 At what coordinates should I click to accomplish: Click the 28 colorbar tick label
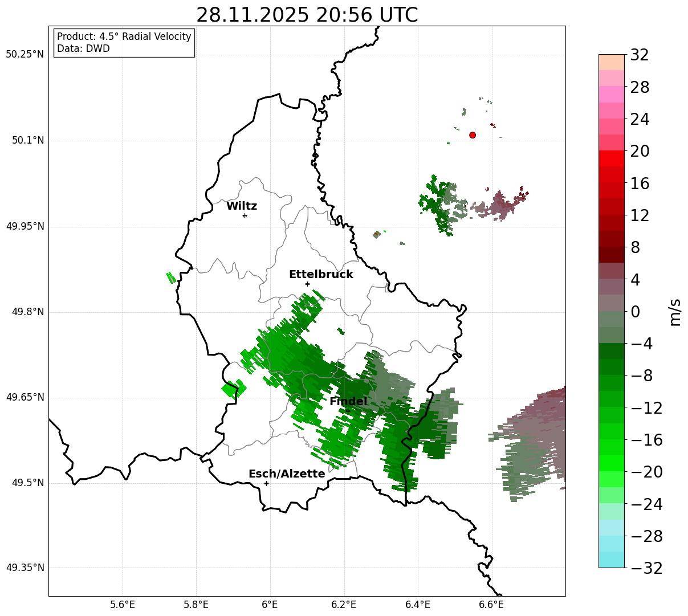click(x=640, y=88)
